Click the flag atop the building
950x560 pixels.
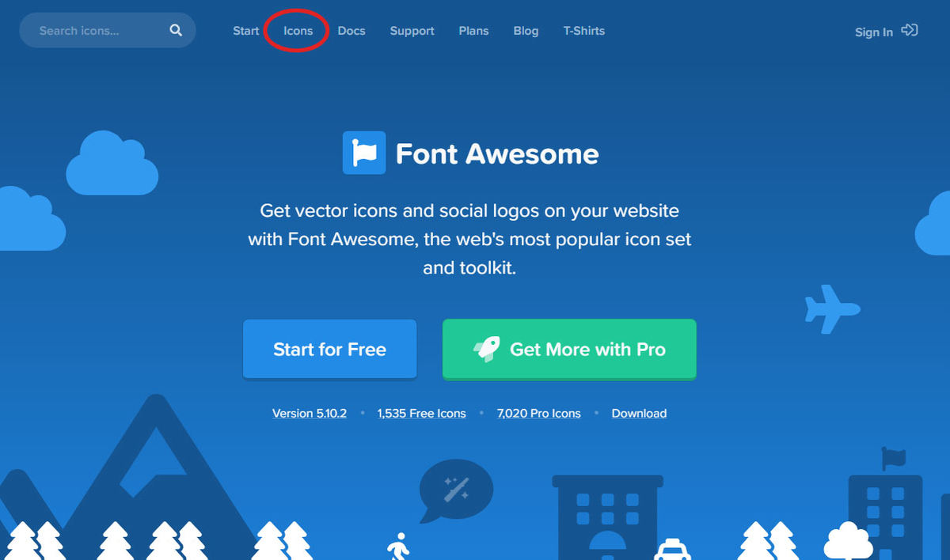click(892, 457)
